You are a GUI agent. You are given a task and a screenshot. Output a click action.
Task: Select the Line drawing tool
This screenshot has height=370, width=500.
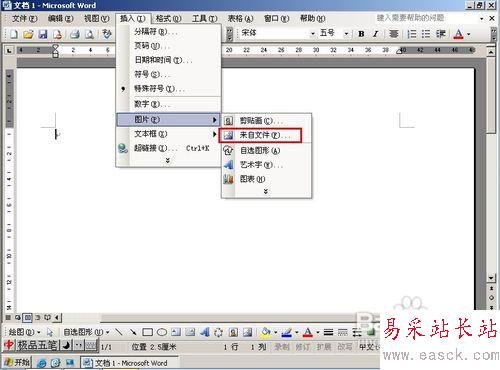point(118,332)
